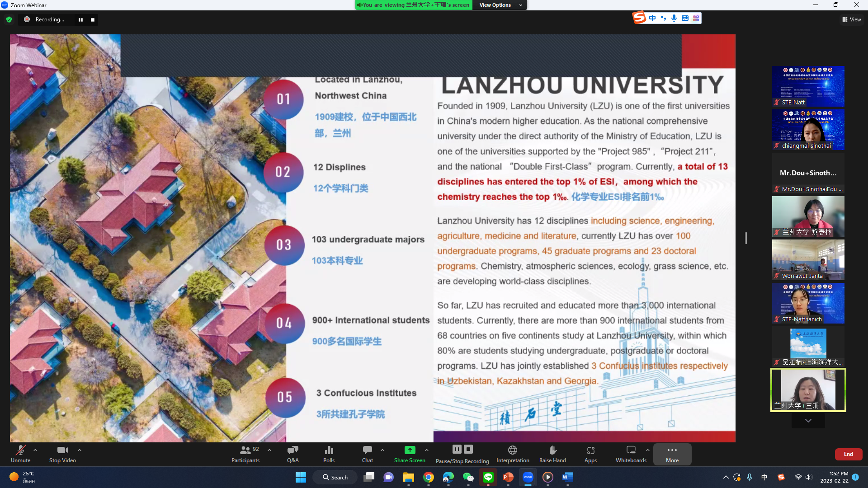The image size is (868, 488).
Task: Select Mr.Dou+Sinoth... participant tile
Action: pos(808,173)
